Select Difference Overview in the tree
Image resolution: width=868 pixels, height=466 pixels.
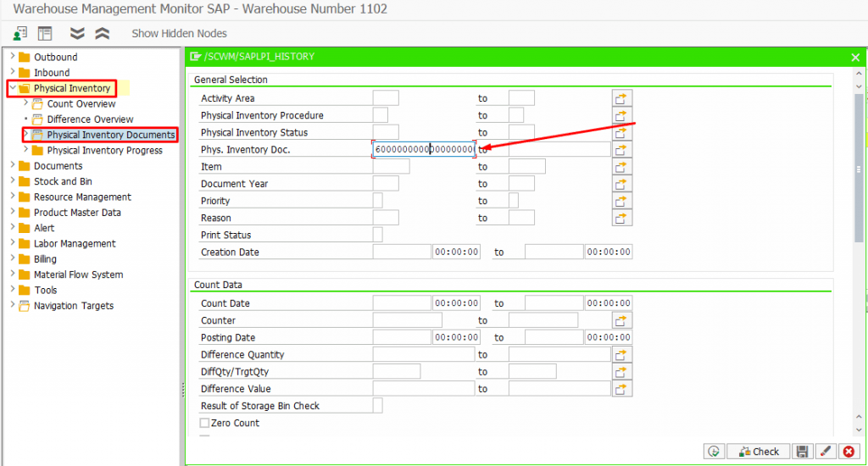point(90,119)
